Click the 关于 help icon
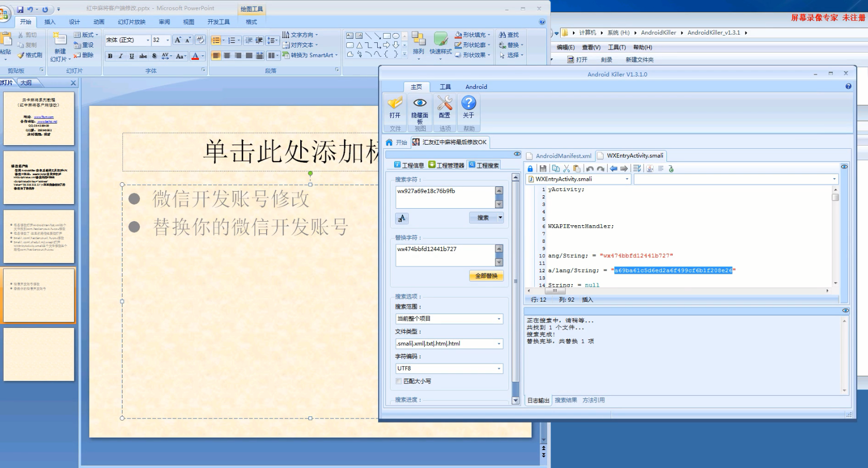Viewport: 868px width, 468px height. tap(469, 107)
